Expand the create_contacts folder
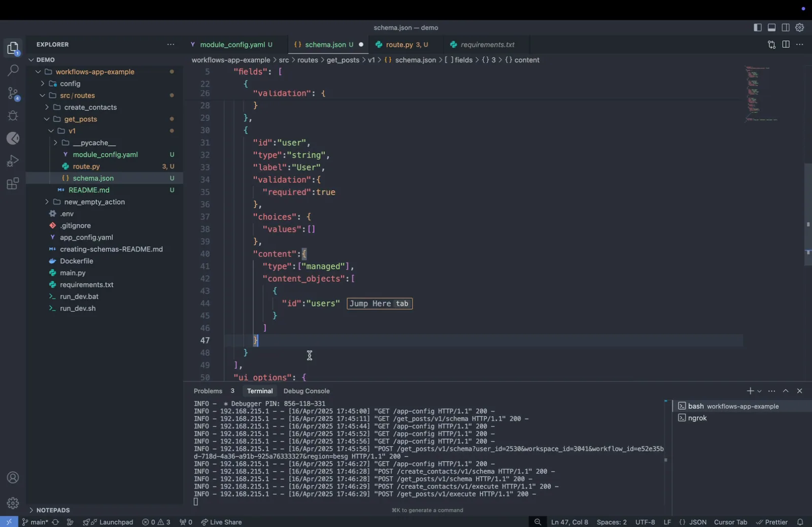812x527 pixels. (x=47, y=107)
